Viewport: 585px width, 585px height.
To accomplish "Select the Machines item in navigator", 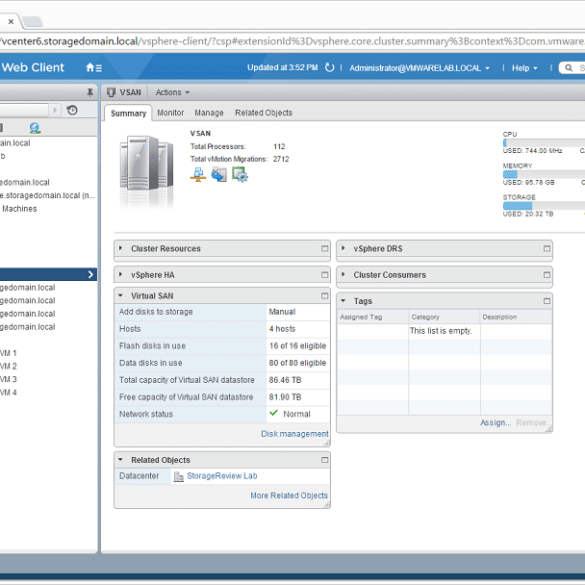I will (19, 209).
